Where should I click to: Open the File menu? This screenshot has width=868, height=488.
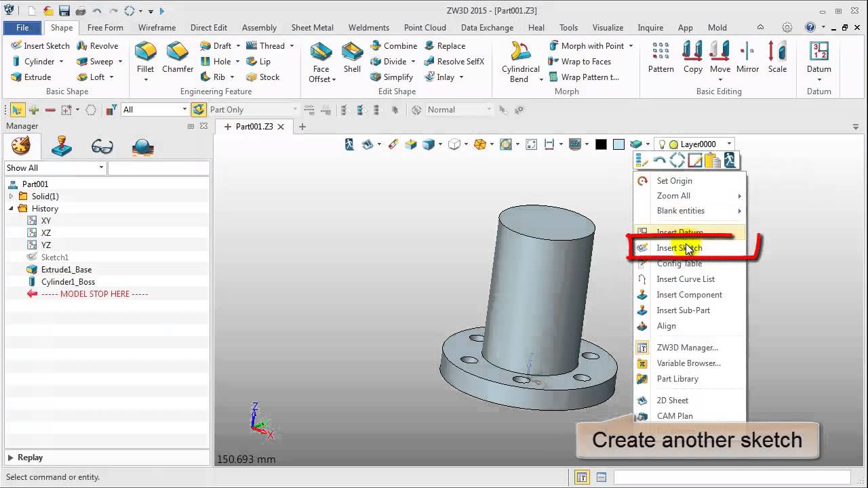point(22,28)
